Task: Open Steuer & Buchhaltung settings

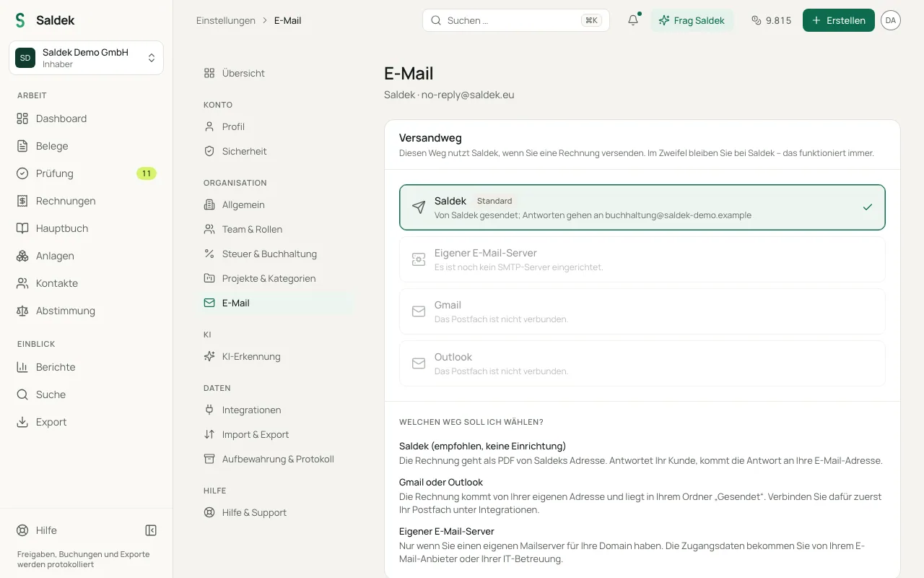Action: point(274,254)
